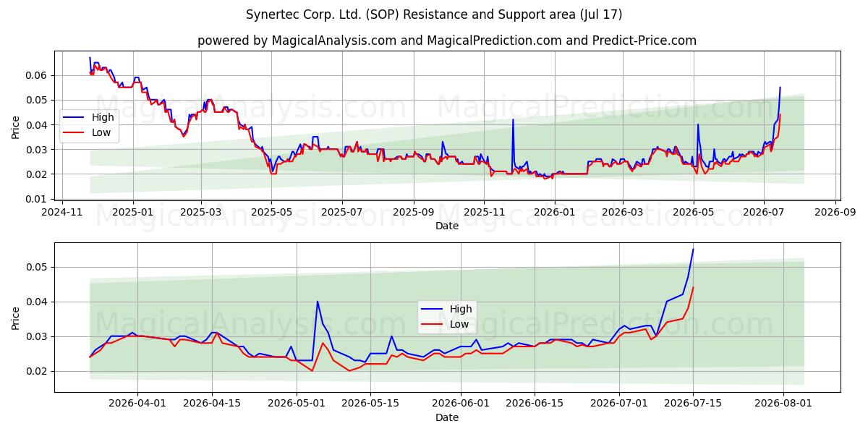
Task: Click the '0.01' y-axis value on the top chart
Action: coord(37,199)
